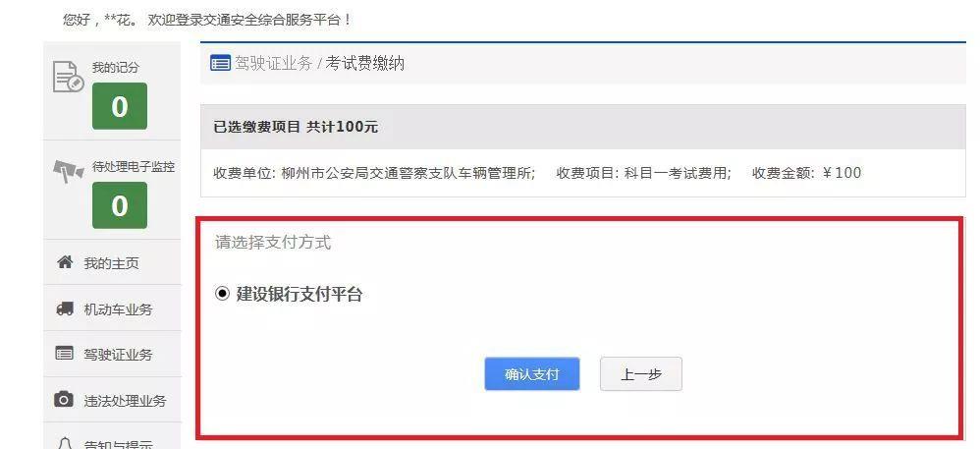Click the truck icon for 机动车业务
This screenshot has width=980, height=449.
pyautogui.click(x=65, y=309)
